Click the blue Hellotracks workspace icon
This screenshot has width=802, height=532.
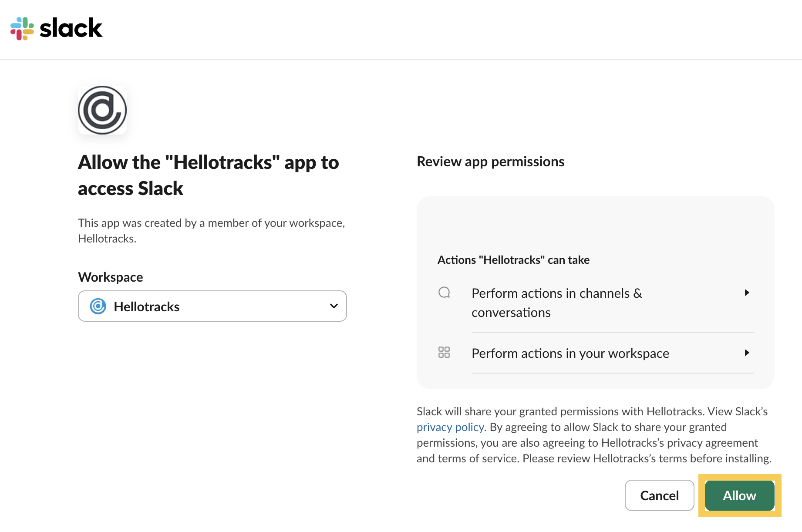point(98,306)
